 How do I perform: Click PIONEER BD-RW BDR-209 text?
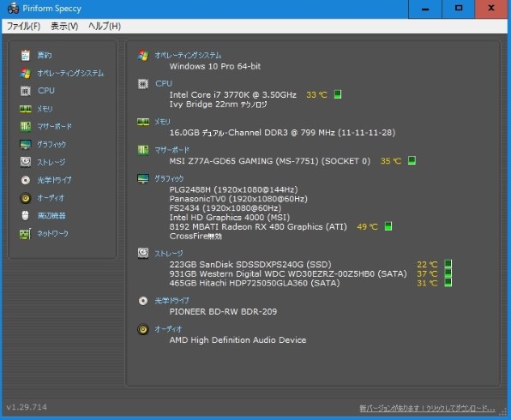pos(223,312)
